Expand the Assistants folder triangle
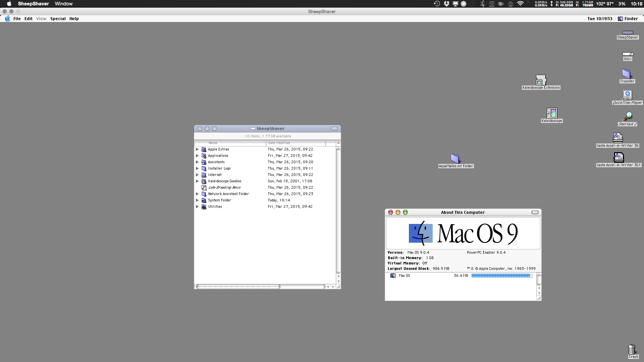 tap(197, 162)
